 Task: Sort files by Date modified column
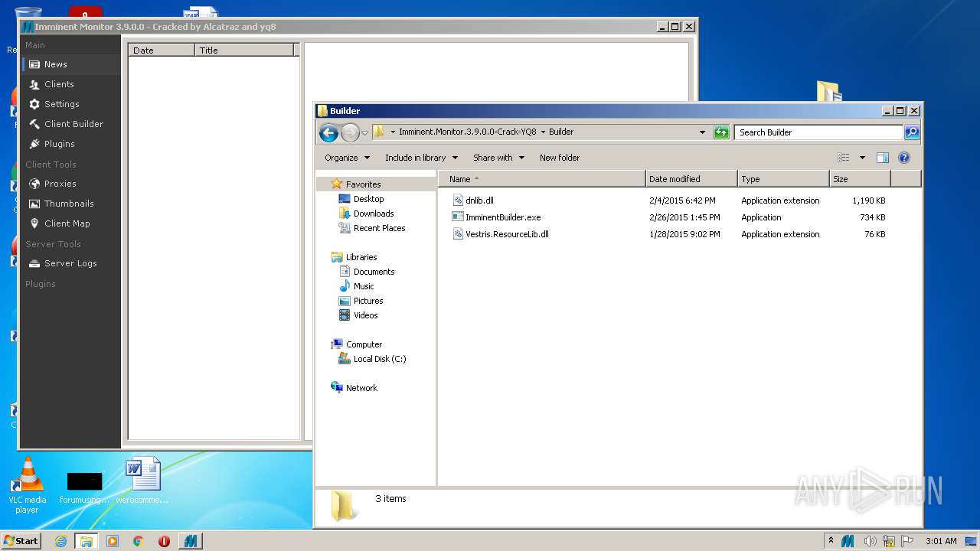691,179
